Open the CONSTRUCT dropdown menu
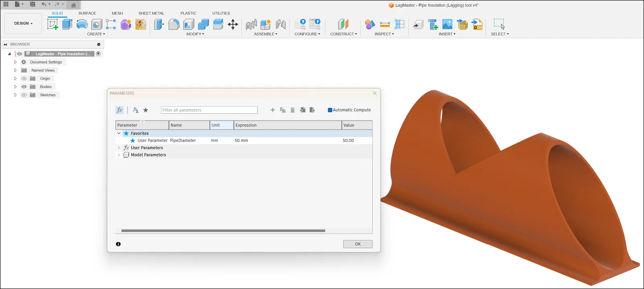The height and width of the screenshot is (289, 644). pyautogui.click(x=343, y=34)
